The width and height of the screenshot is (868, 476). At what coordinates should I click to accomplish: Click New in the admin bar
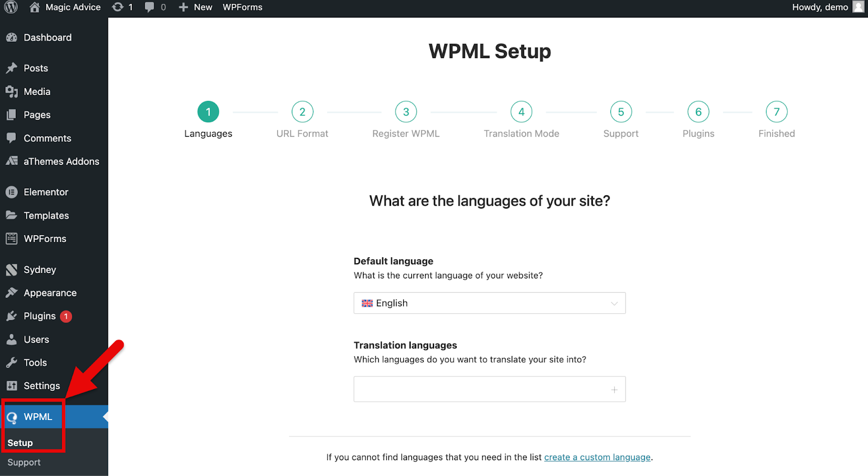[x=203, y=7]
